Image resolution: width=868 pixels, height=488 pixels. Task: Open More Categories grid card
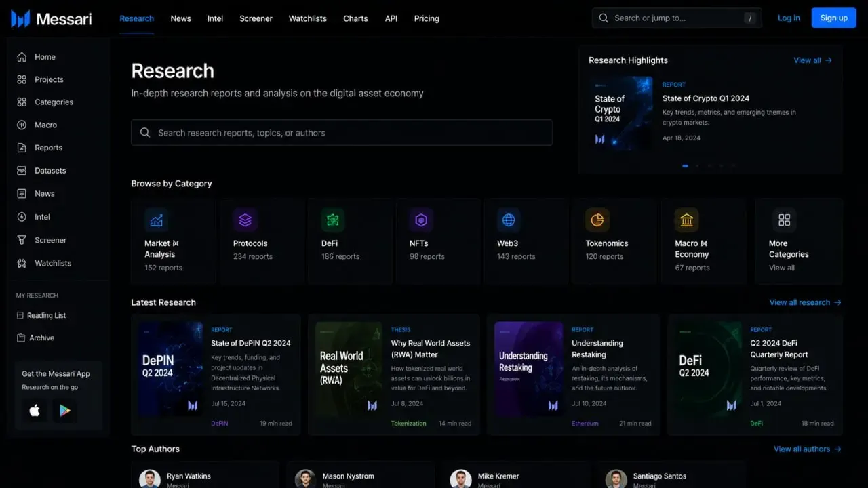pos(799,241)
